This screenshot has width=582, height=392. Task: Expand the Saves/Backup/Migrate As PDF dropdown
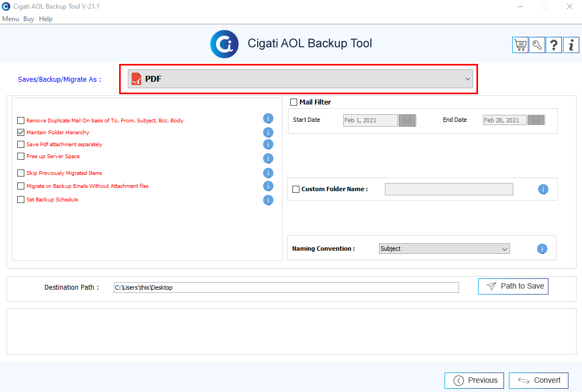pyautogui.click(x=300, y=79)
